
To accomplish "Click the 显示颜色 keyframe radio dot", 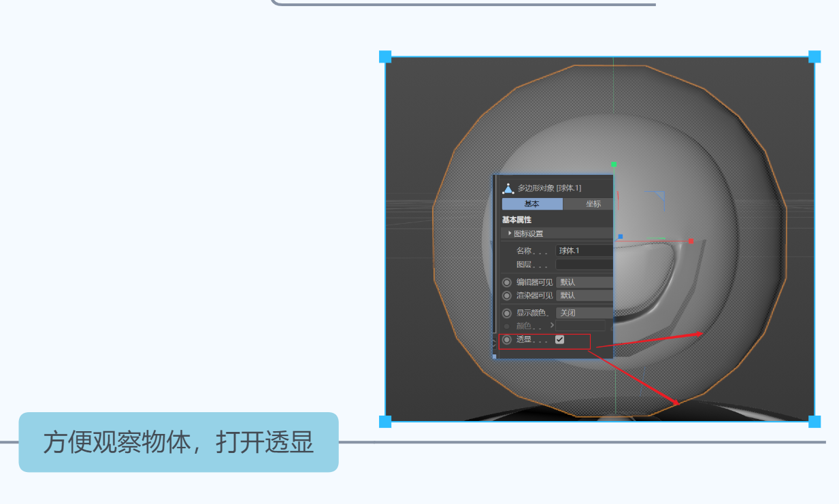I will tap(507, 314).
